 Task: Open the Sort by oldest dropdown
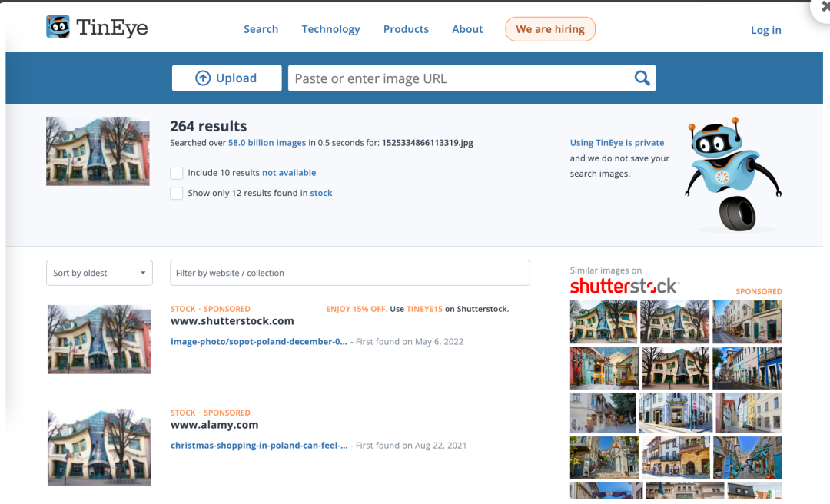(x=99, y=273)
